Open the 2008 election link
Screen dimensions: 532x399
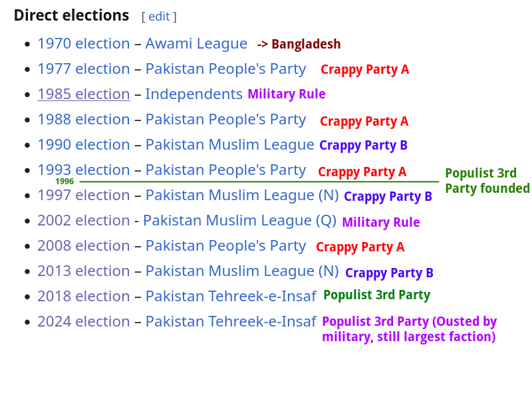84,245
